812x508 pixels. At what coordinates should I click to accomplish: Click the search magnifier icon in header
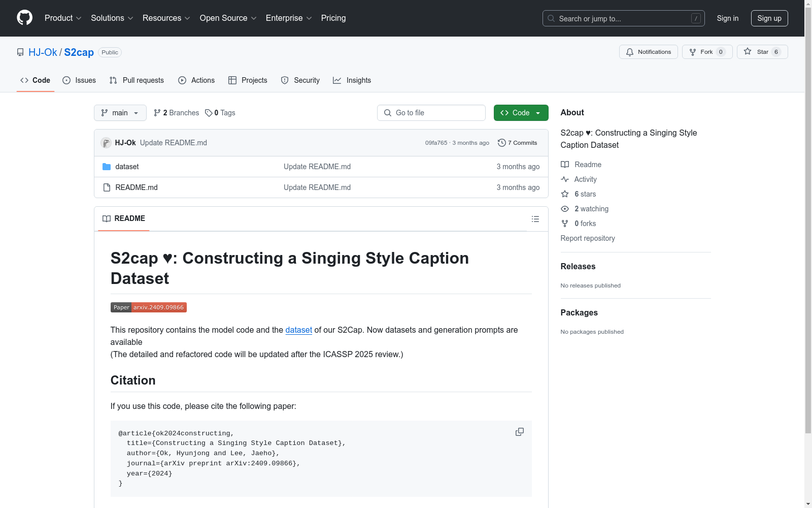(551, 18)
